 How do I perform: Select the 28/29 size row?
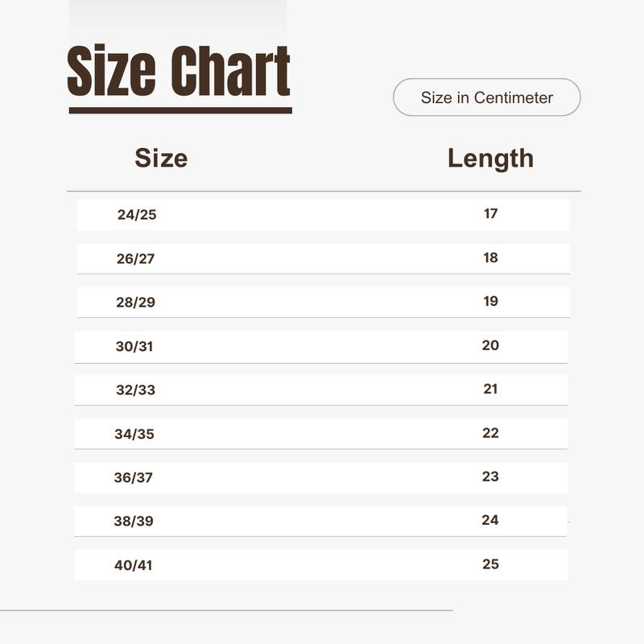(324, 303)
